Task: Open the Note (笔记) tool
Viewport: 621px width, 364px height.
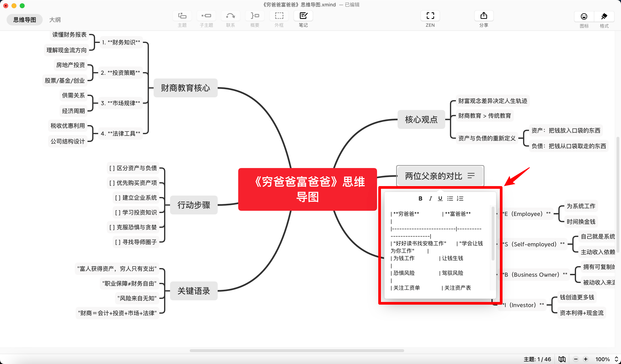Action: pos(303,16)
